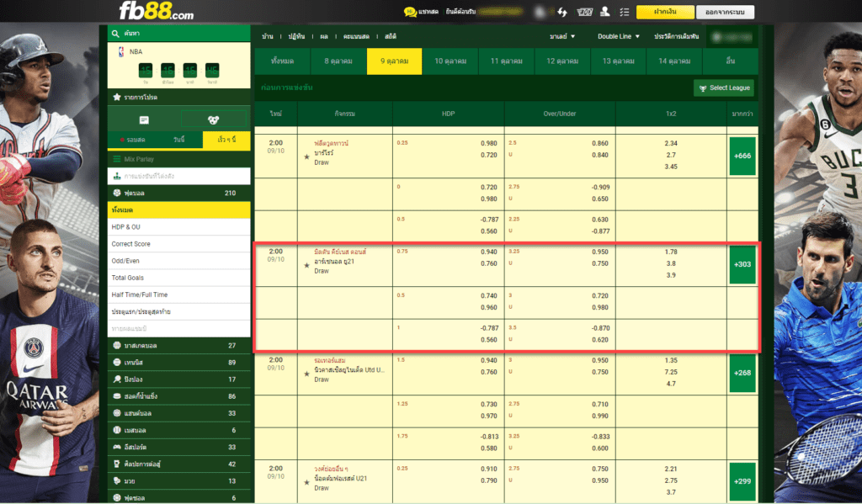862x504 pixels.
Task: Open the Double Line view dropdown
Action: point(619,36)
